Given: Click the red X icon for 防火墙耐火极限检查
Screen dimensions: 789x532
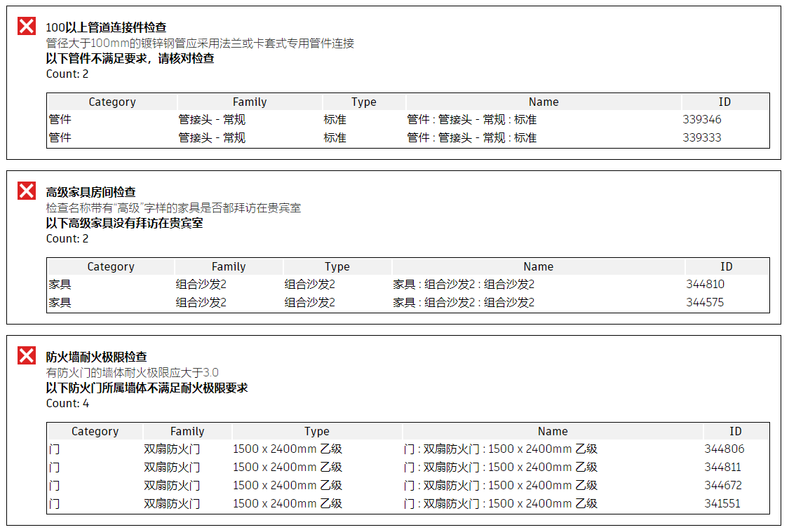Looking at the screenshot, I should 27,355.
